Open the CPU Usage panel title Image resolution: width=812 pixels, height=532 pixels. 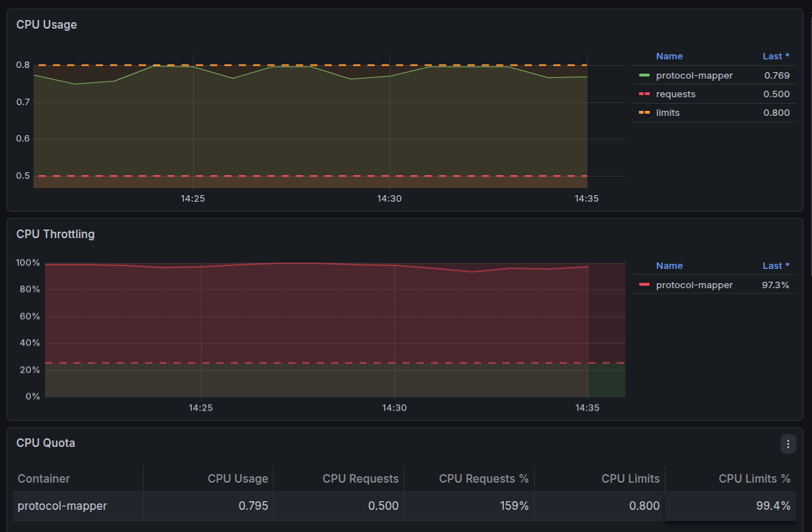coord(46,25)
